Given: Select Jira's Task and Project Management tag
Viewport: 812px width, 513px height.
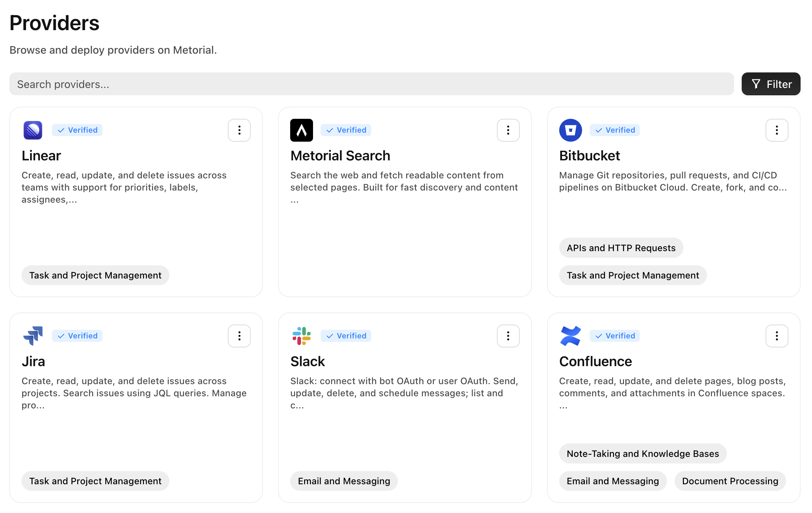Looking at the screenshot, I should click(95, 481).
